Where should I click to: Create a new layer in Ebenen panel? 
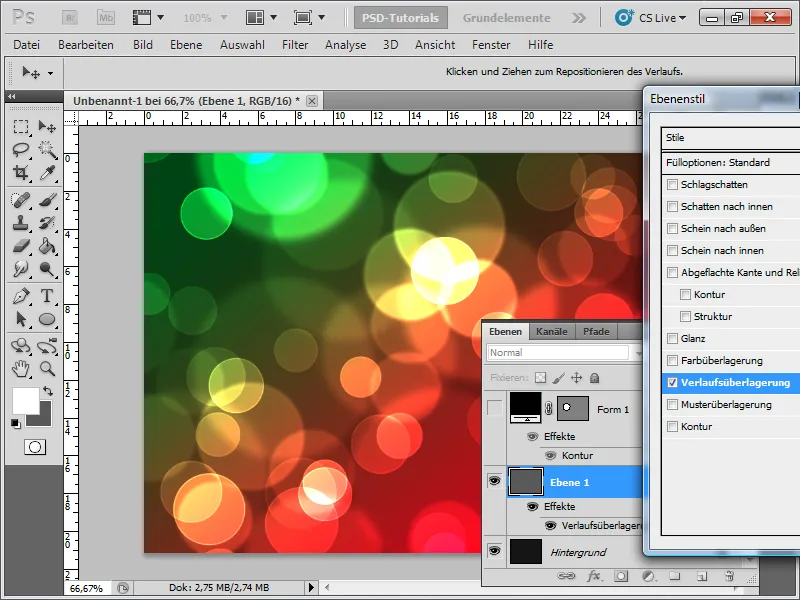[x=702, y=576]
